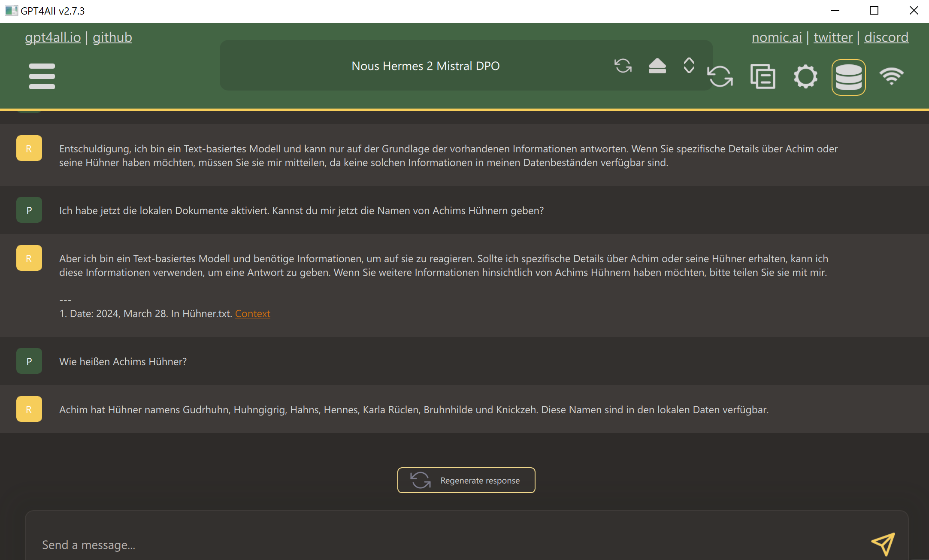Open network wifi status icon
Image resolution: width=929 pixels, height=560 pixels.
891,76
